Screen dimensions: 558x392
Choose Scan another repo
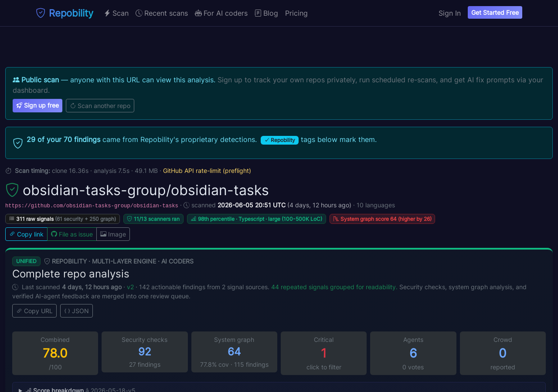tap(100, 105)
